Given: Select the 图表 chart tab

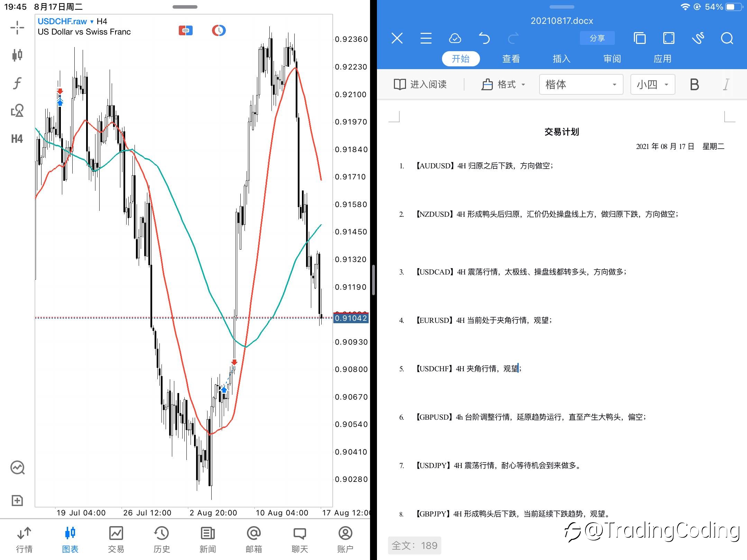Looking at the screenshot, I should (70, 539).
